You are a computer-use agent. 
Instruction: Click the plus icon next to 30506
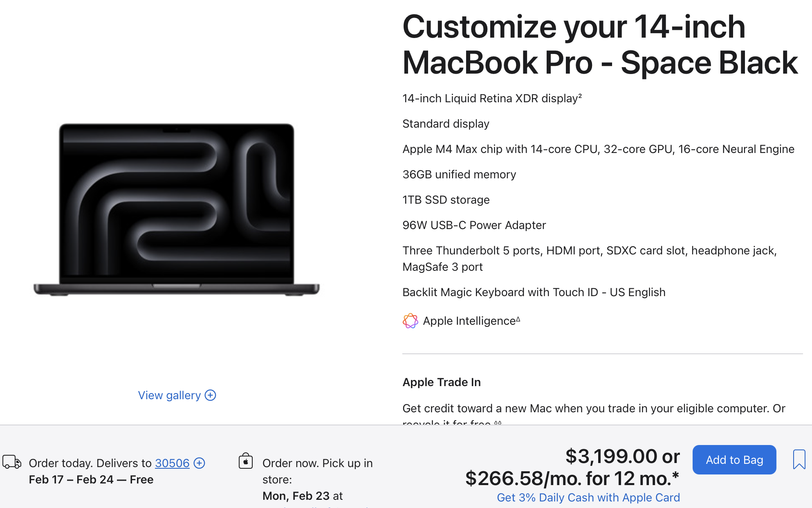tap(199, 463)
